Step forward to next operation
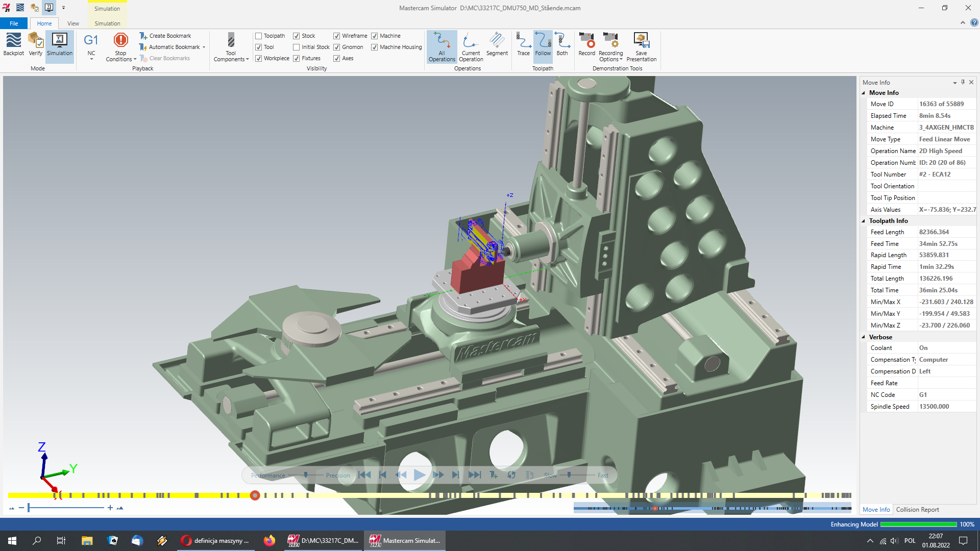This screenshot has height=551, width=980. [456, 475]
